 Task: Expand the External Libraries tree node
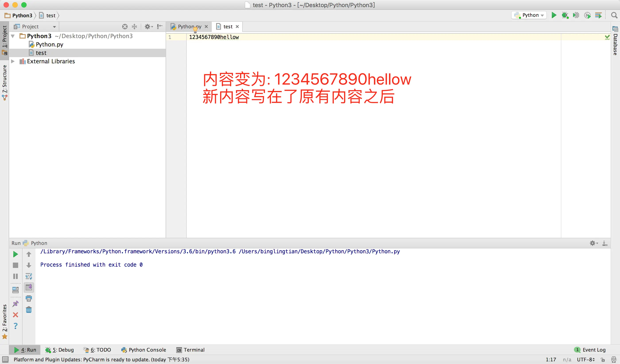click(x=13, y=61)
